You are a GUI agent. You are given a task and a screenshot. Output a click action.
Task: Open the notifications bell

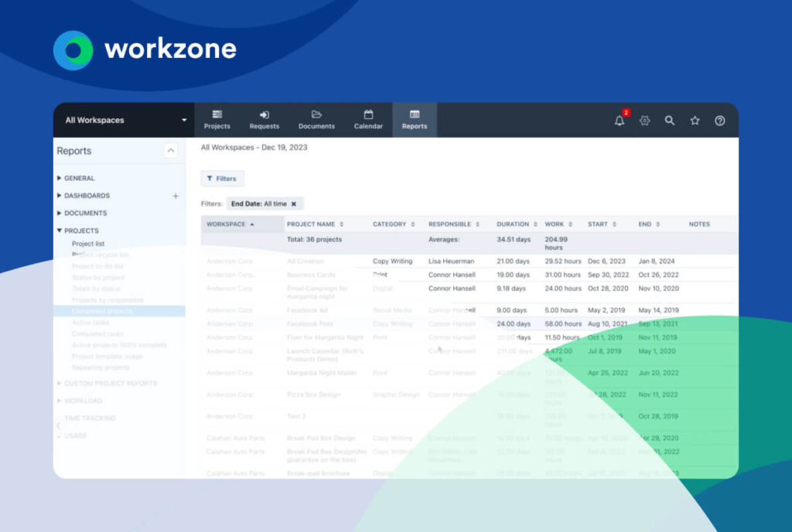[620, 120]
